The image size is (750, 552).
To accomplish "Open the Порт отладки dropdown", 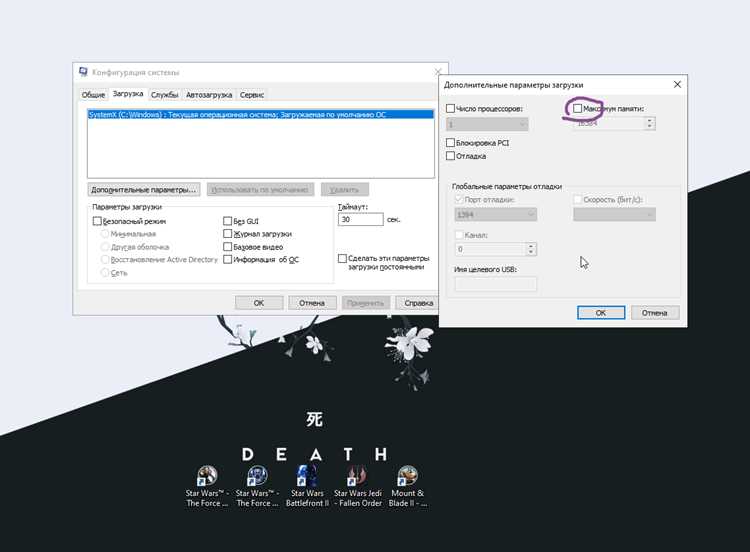I will (x=496, y=214).
